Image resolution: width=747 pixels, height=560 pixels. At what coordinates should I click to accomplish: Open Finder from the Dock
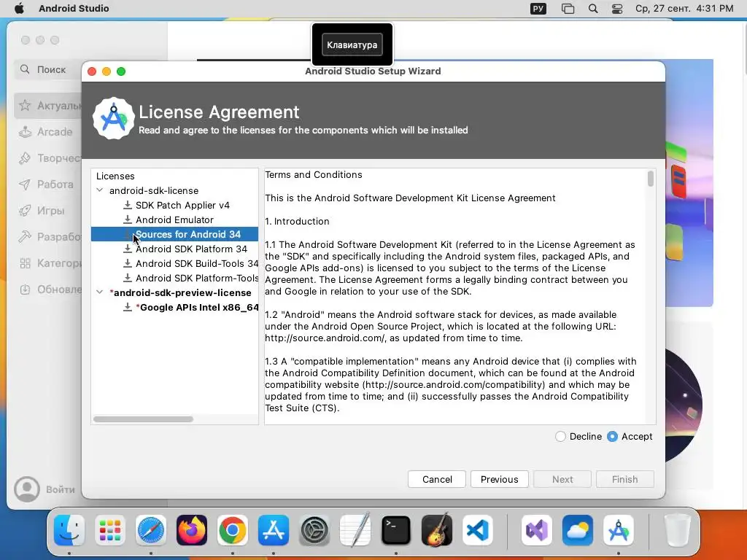click(69, 530)
